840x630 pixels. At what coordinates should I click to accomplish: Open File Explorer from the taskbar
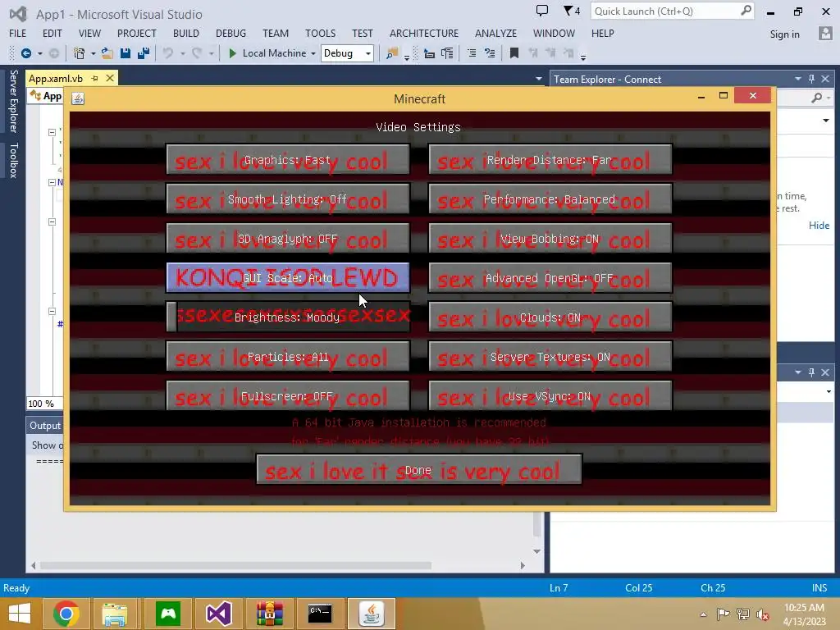tap(115, 614)
